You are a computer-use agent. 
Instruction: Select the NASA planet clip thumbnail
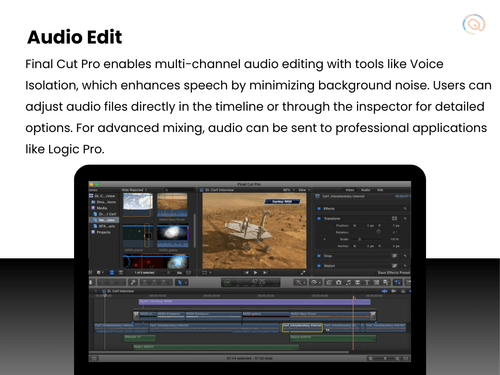(x=138, y=236)
